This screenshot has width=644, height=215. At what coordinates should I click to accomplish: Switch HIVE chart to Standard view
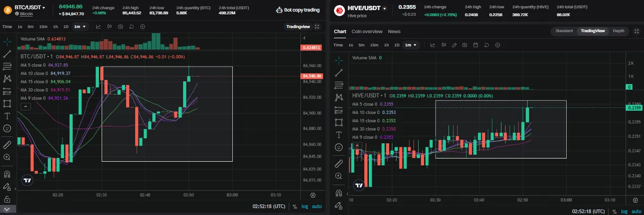pyautogui.click(x=564, y=31)
